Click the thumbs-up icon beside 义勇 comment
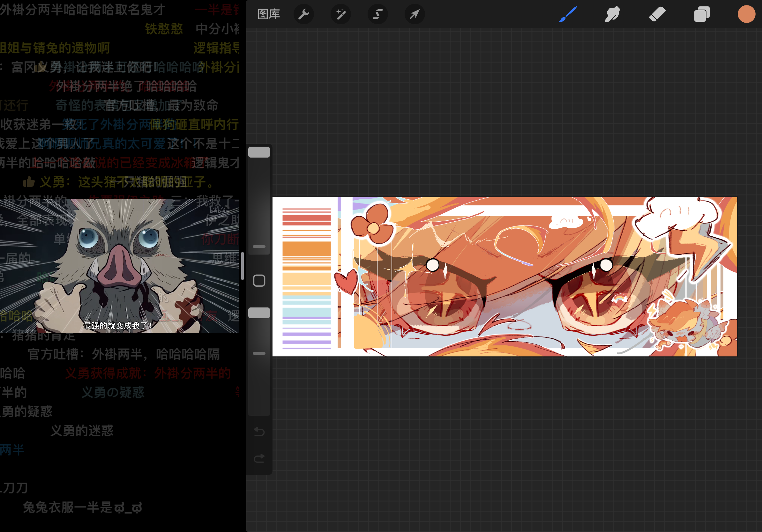The image size is (762, 532). coord(29,182)
